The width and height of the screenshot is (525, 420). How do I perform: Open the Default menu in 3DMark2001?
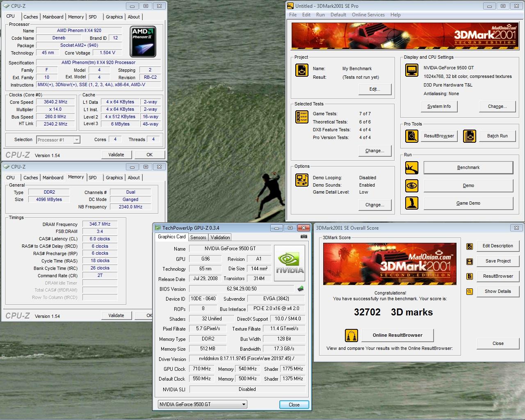[x=338, y=15]
